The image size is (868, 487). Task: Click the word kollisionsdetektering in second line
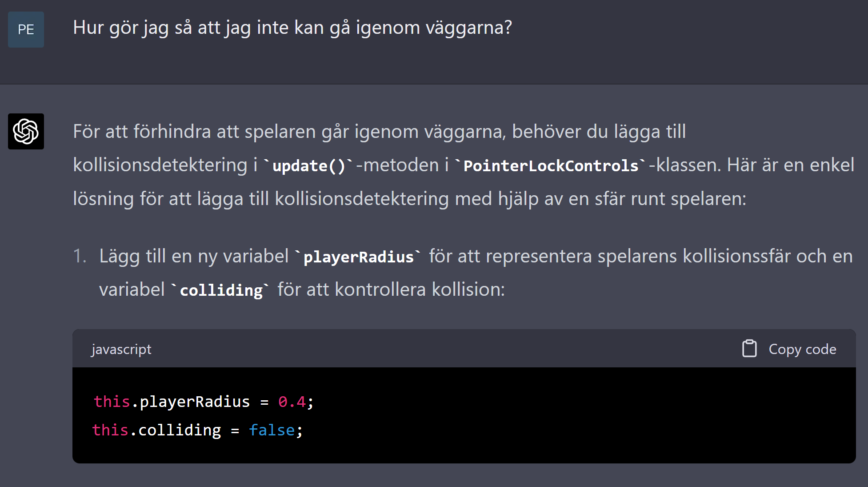point(160,165)
